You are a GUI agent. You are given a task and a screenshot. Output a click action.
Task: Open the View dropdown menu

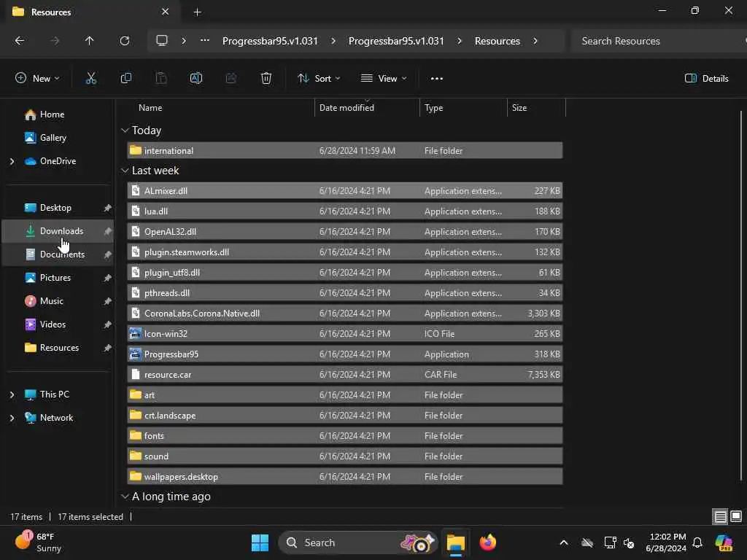[x=384, y=79]
